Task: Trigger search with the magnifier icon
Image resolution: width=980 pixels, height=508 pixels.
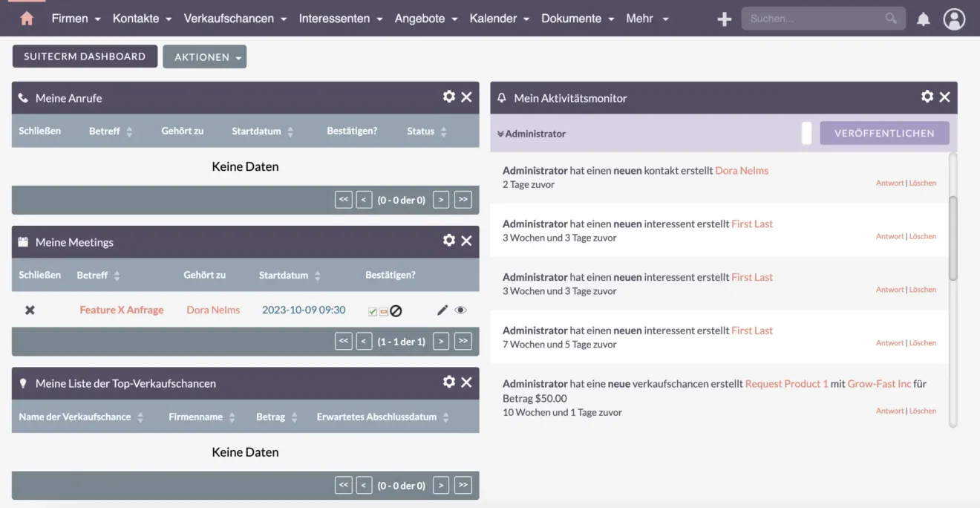Action: 891,18
